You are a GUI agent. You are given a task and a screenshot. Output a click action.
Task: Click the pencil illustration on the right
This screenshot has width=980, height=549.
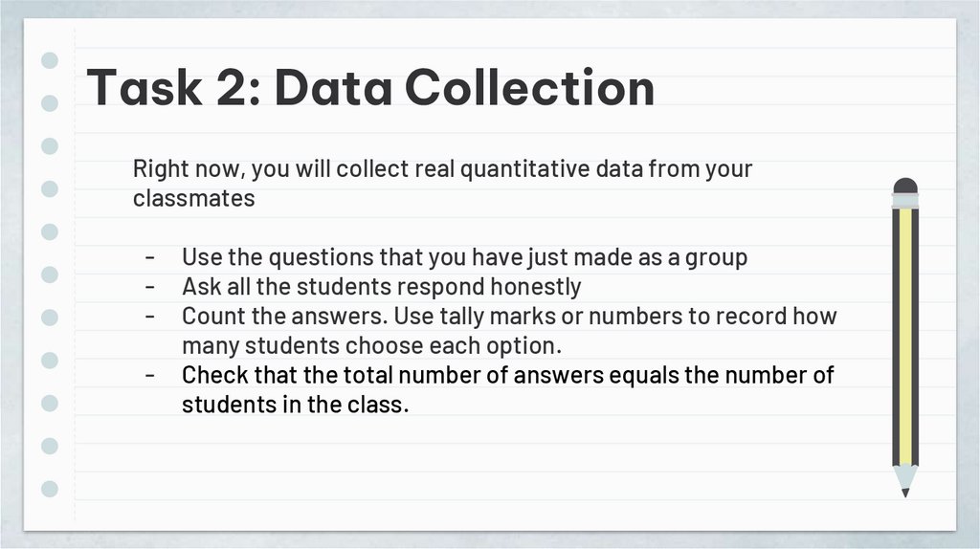click(x=904, y=335)
